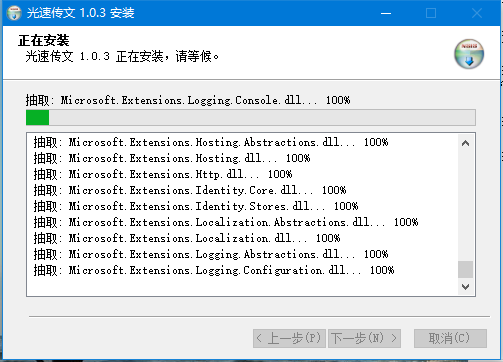The height and width of the screenshot is (362, 503).
Task: Maximize the installer window
Action: pos(431,13)
